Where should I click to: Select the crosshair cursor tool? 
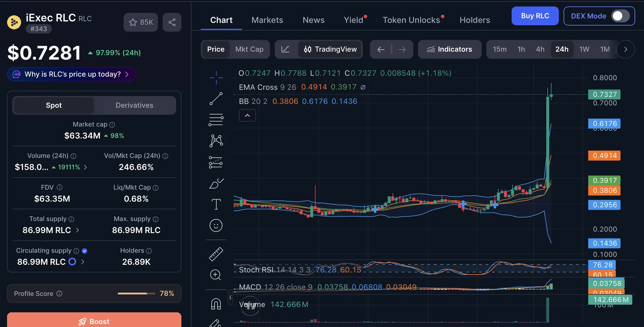point(216,77)
